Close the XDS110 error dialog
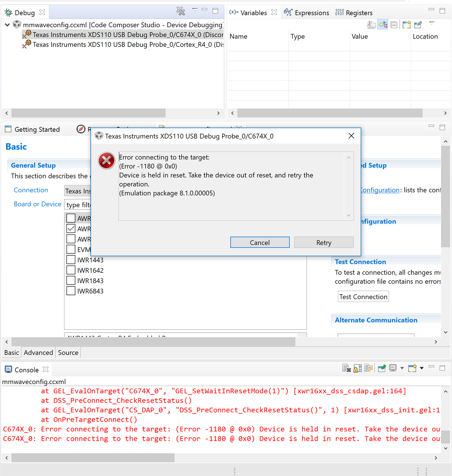 click(x=351, y=136)
